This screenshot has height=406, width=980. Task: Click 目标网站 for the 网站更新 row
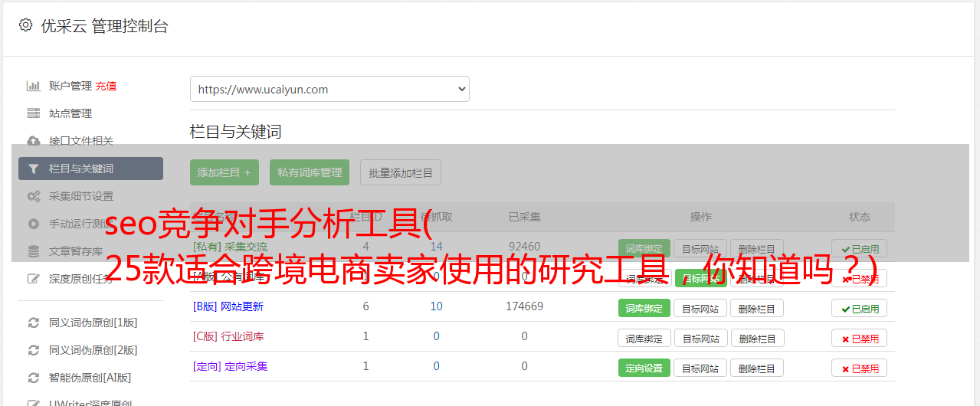coord(701,308)
